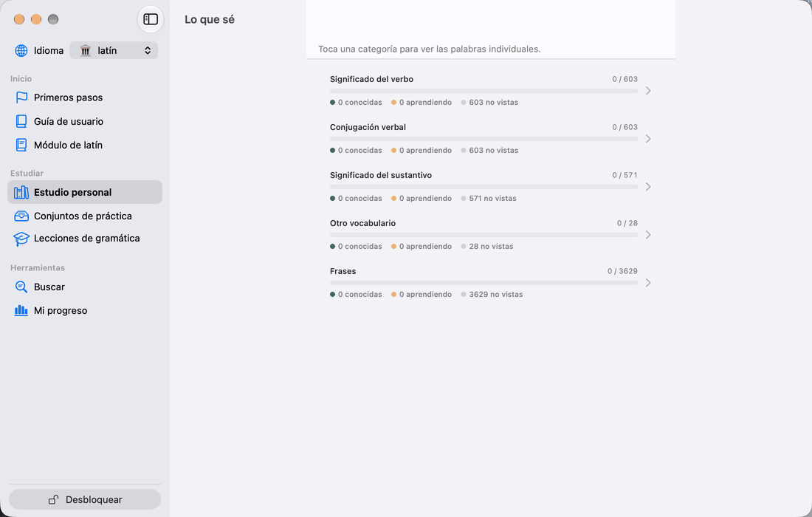Click the magnifier icon for Buscar
The image size is (812, 517).
pos(21,287)
